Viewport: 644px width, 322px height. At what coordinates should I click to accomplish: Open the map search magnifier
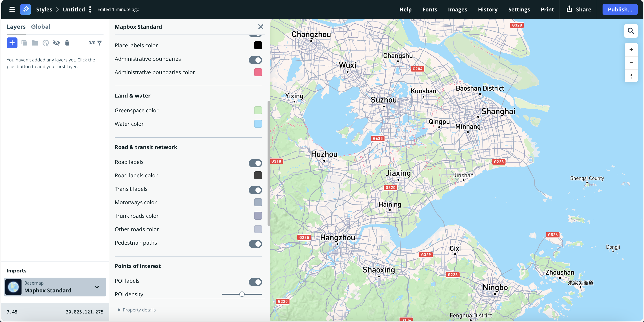click(631, 31)
